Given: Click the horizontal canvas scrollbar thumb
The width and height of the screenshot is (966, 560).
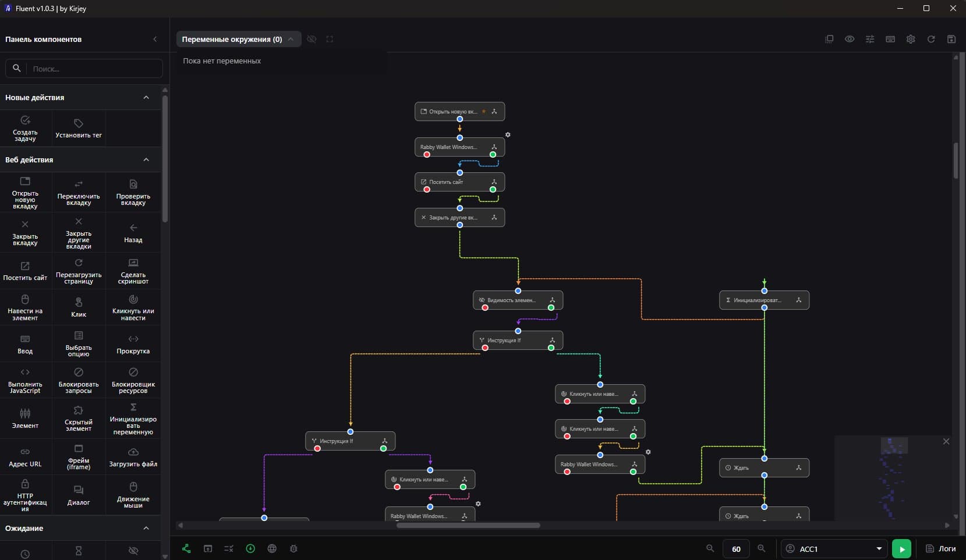Looking at the screenshot, I should [x=468, y=525].
